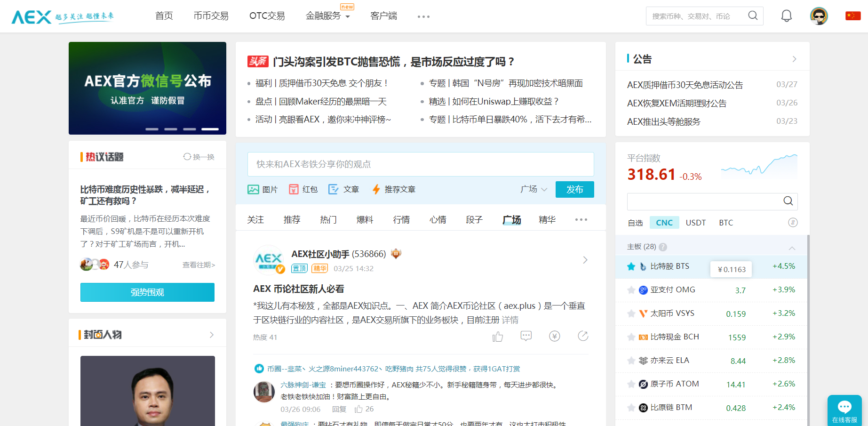Viewport: 868px width, 426px height.
Task: Open 金融服务 dropdown menu
Action: point(328,16)
